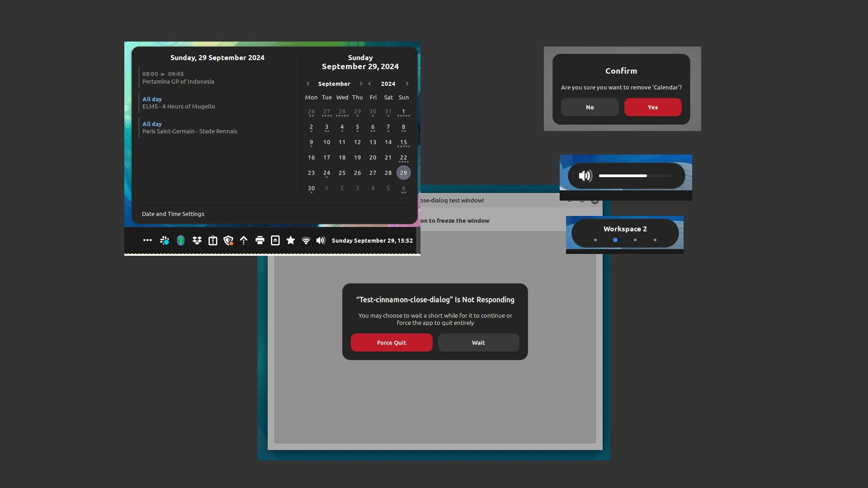The width and height of the screenshot is (868, 488).
Task: Click the Dropbox icon in taskbar
Action: click(197, 240)
